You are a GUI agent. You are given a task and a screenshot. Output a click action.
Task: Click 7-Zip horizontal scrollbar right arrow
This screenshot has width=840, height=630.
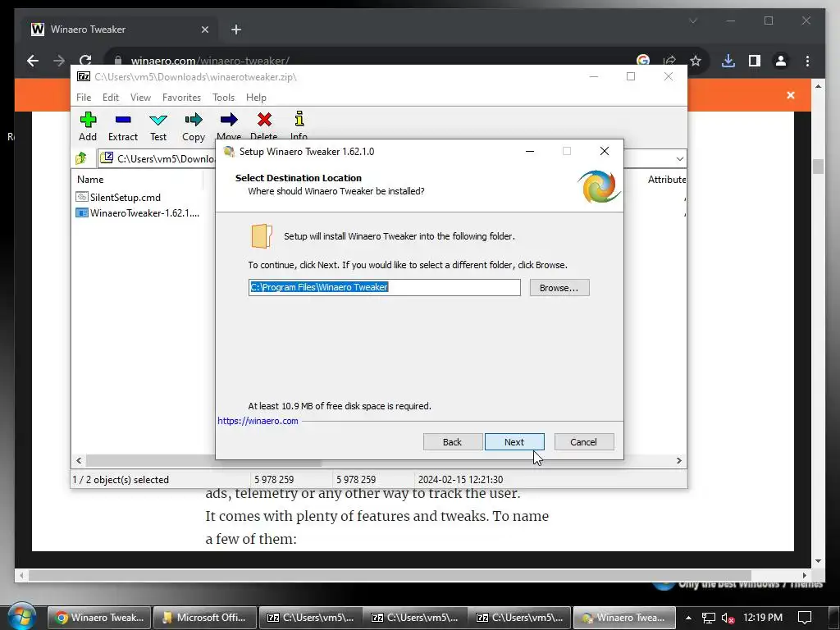[678, 461]
